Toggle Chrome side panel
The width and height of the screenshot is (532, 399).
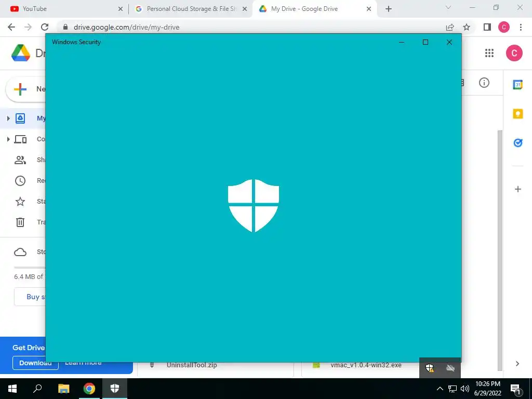click(487, 27)
